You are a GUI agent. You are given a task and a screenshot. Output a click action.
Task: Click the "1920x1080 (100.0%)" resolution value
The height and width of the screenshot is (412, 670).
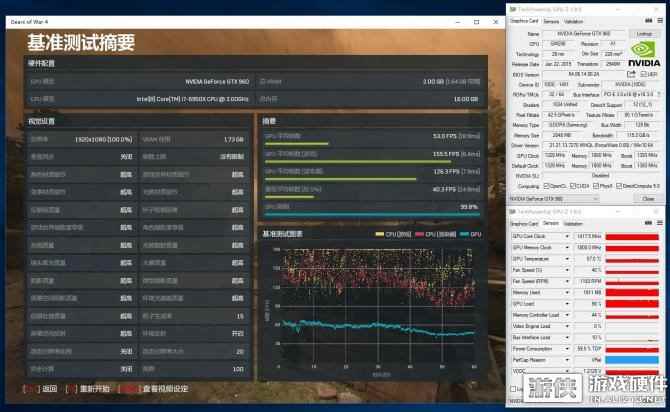[103, 139]
